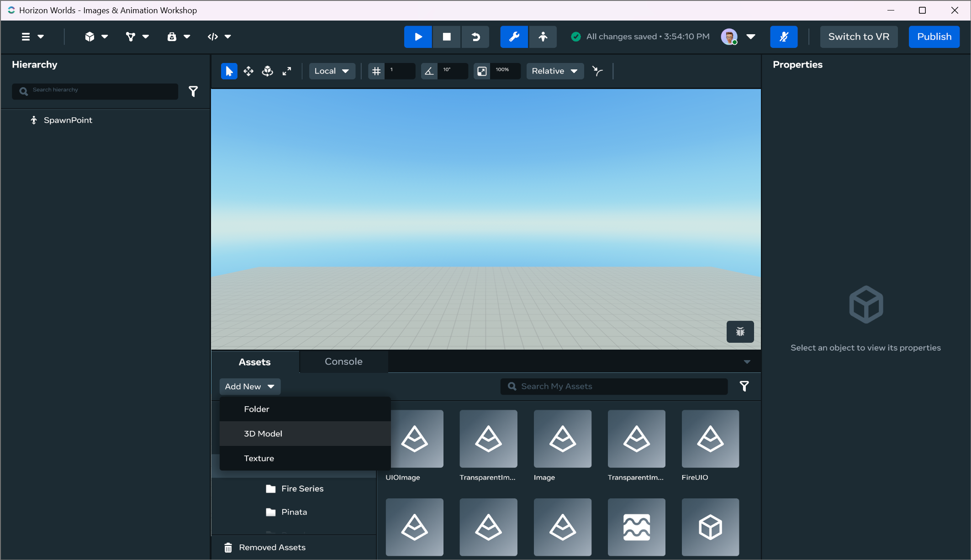This screenshot has height=560, width=971.
Task: Select SpawnPoint in the Hierarchy
Action: (68, 120)
